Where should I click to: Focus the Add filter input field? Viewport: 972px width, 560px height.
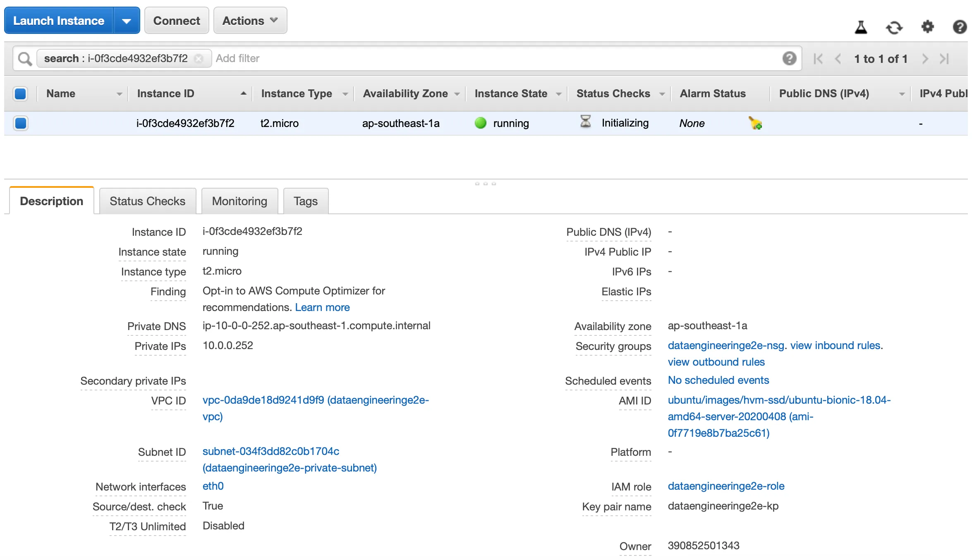coord(496,59)
